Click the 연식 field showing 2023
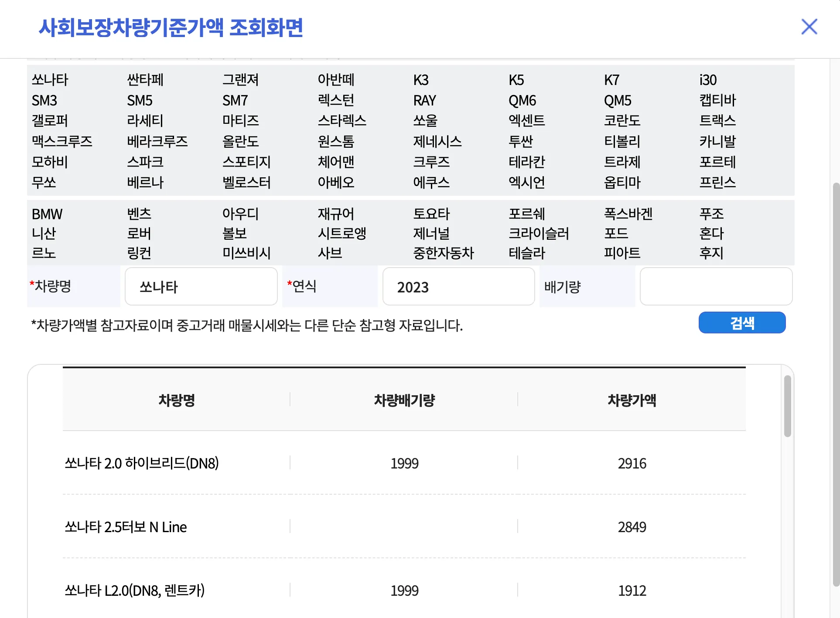This screenshot has width=840, height=618. 458,286
